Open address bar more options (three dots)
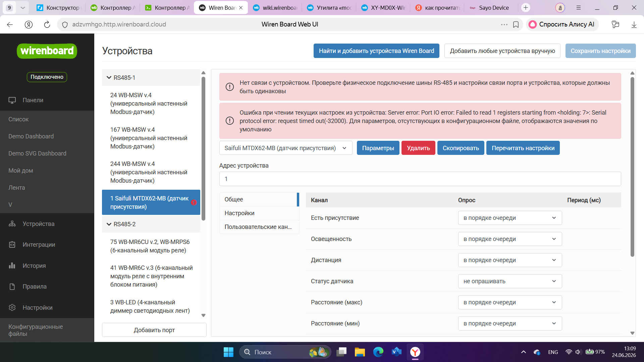This screenshot has width=644, height=362. tap(504, 24)
